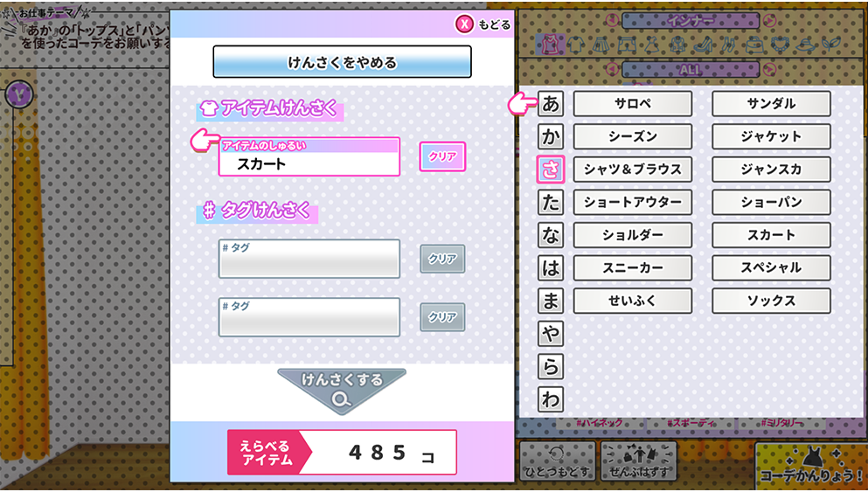The width and height of the screenshot is (868, 492).
Task: Switch to the か kana row
Action: [x=550, y=136]
